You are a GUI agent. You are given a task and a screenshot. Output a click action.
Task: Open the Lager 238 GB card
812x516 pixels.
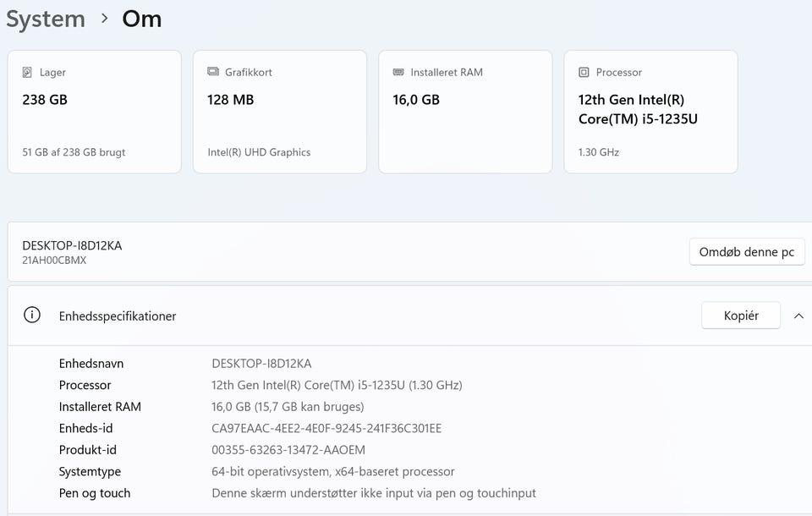click(x=94, y=112)
